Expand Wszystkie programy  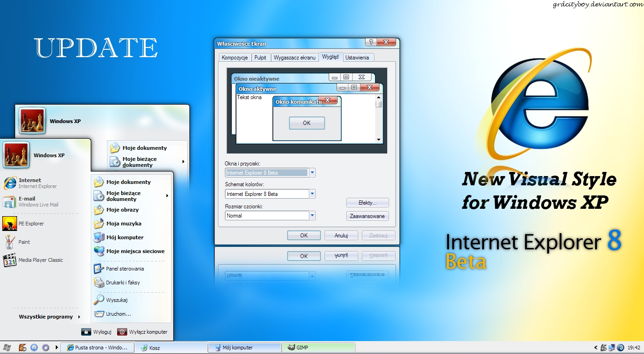50,317
